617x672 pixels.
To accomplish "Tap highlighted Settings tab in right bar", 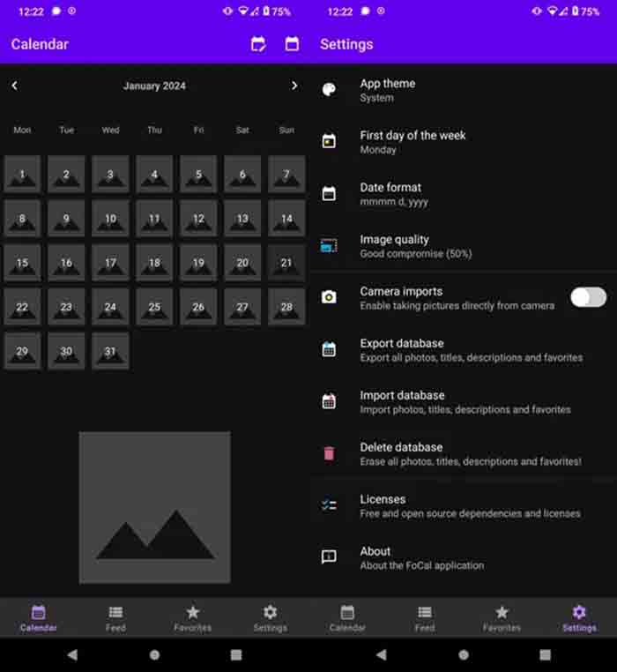I will (x=579, y=618).
